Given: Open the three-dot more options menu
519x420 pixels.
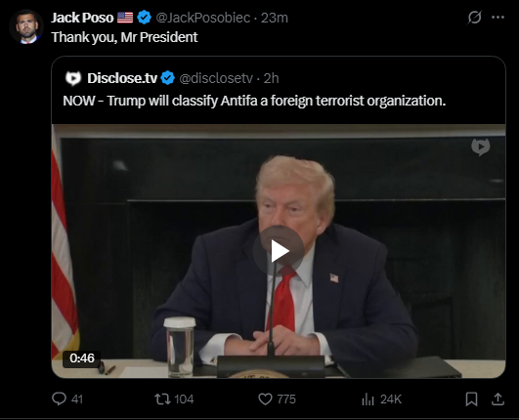Looking at the screenshot, I should pos(497,18).
